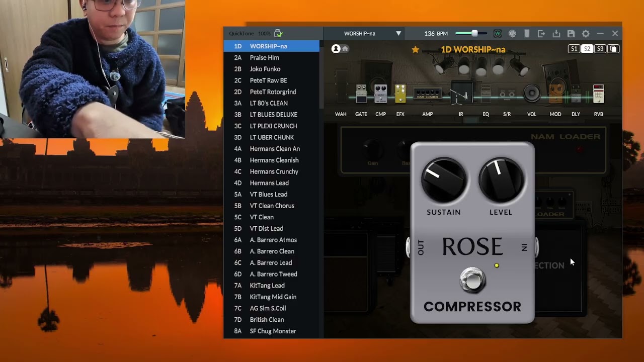
Task: Select the CMP compressor pedal in signal chain
Action: coord(380,94)
